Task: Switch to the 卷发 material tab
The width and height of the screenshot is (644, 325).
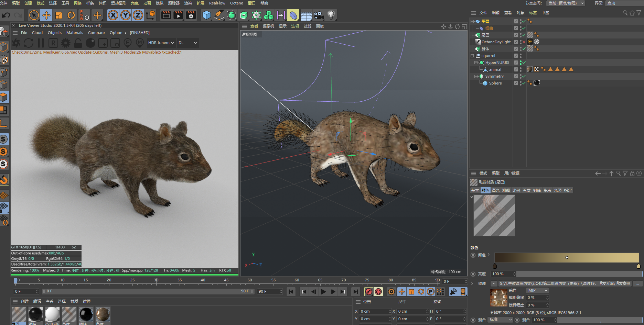Action: 527,190
